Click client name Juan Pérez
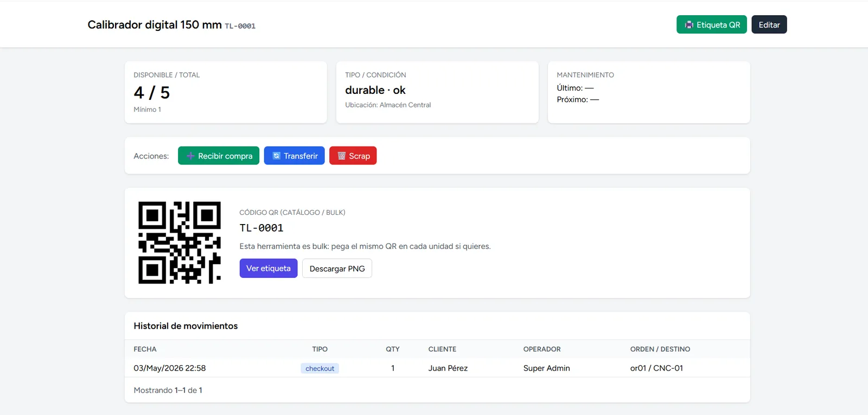This screenshot has width=868, height=415. [448, 368]
